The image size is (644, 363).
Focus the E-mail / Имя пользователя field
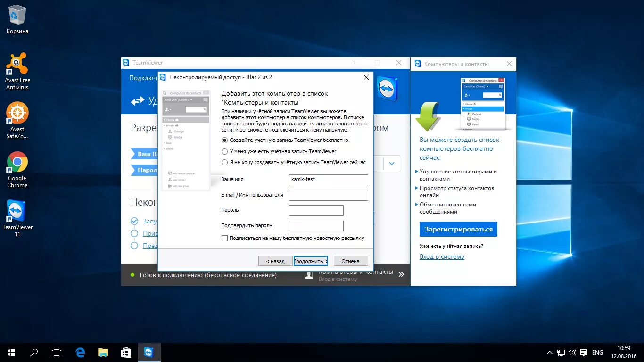click(x=328, y=195)
